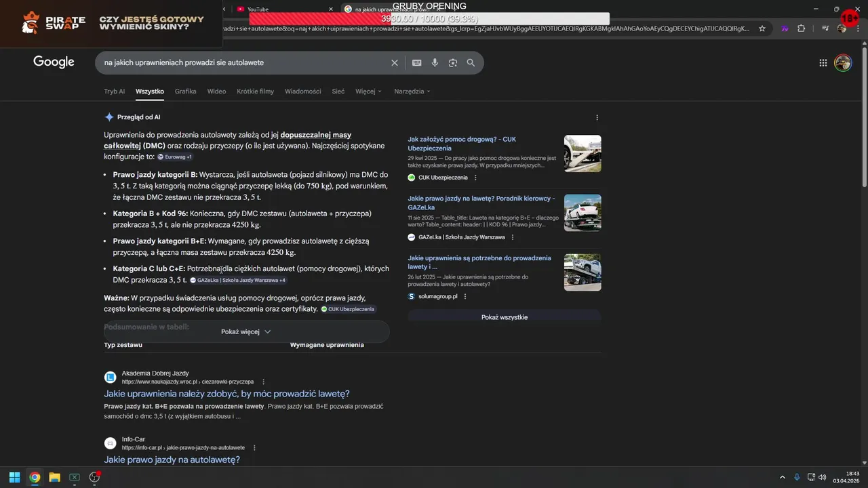
Task: Open options dots next to CUK Ubezpieczenia source
Action: 475,178
